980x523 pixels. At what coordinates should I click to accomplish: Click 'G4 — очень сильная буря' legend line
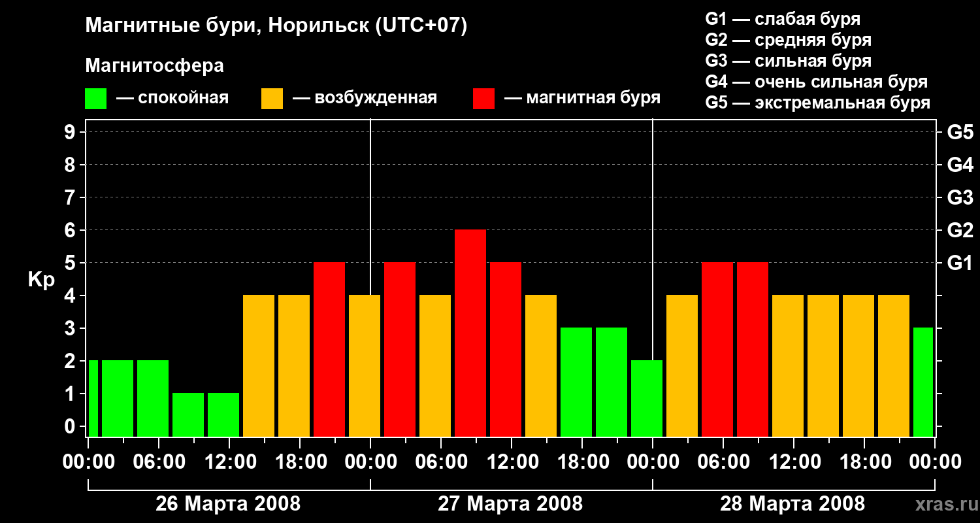[x=817, y=82]
